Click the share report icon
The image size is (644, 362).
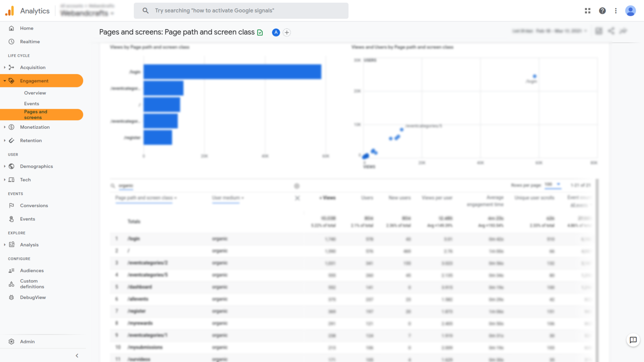(x=611, y=31)
